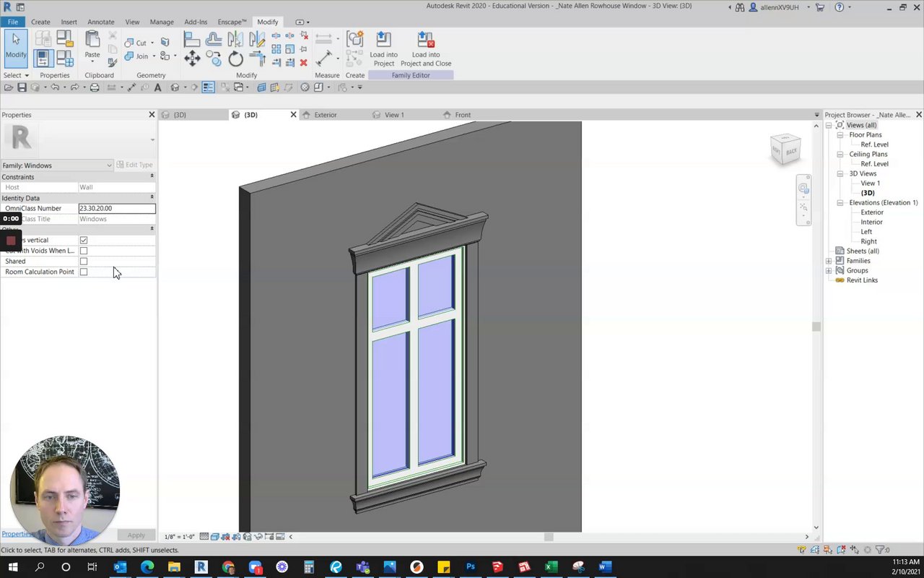
Task: Click the horizontal scrollbar thumb below the view
Action: tap(549, 537)
